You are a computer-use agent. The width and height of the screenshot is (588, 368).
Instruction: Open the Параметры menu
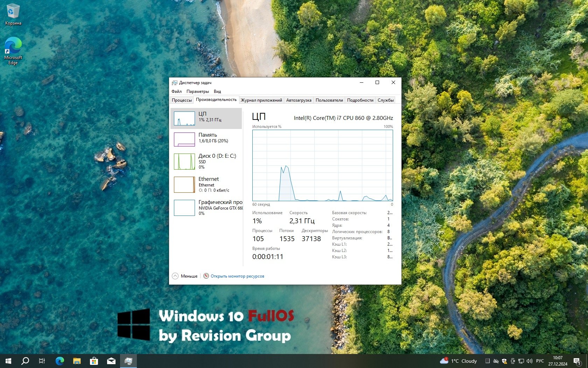(197, 91)
